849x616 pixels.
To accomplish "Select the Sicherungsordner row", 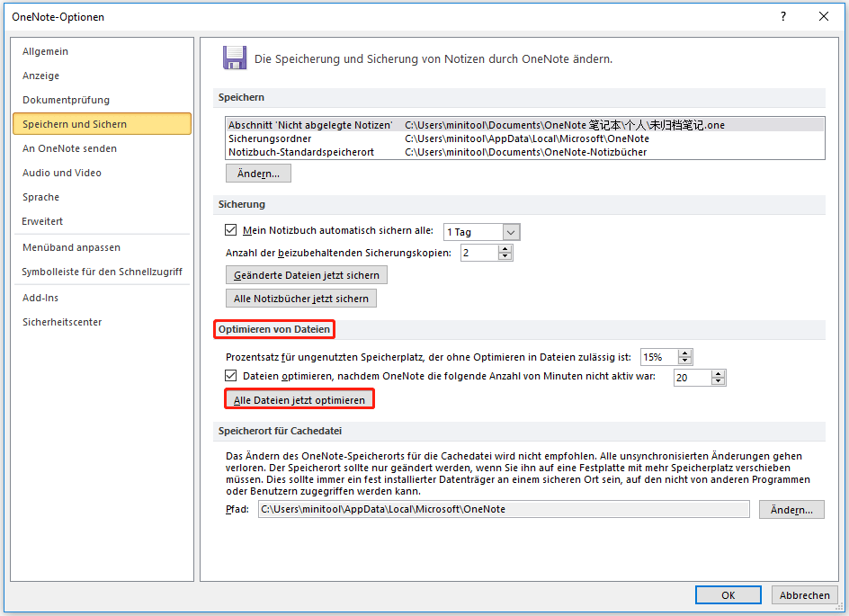I will (x=524, y=138).
